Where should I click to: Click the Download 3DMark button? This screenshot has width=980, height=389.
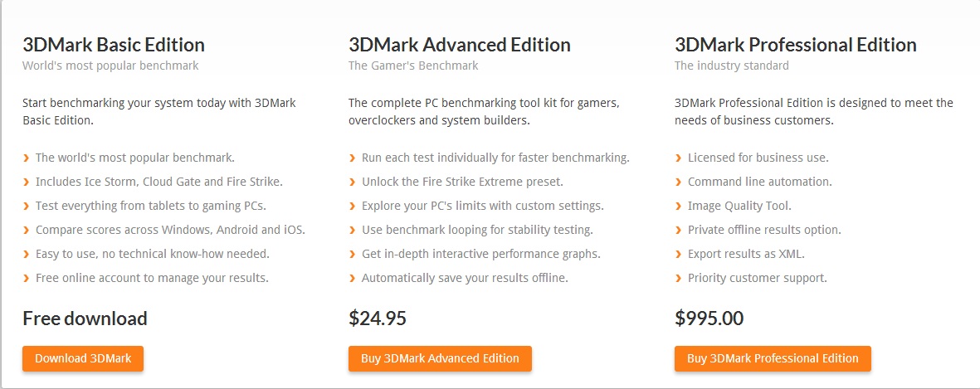point(82,358)
